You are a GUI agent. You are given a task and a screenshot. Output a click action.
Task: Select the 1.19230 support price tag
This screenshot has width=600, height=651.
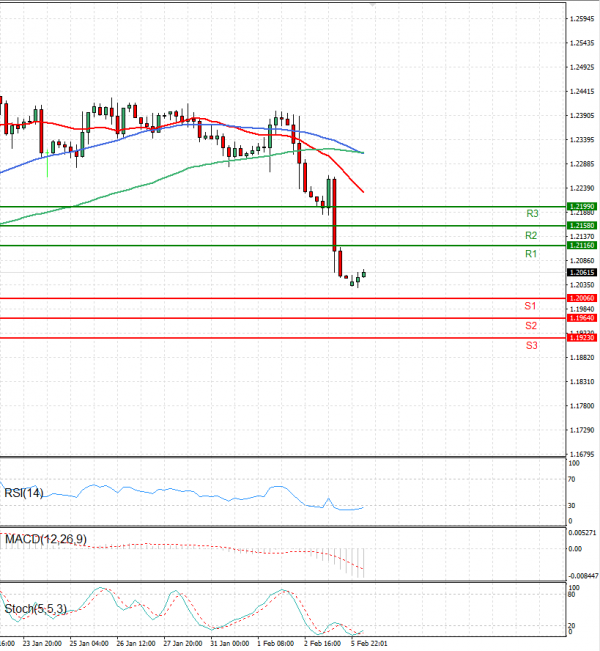(582, 338)
